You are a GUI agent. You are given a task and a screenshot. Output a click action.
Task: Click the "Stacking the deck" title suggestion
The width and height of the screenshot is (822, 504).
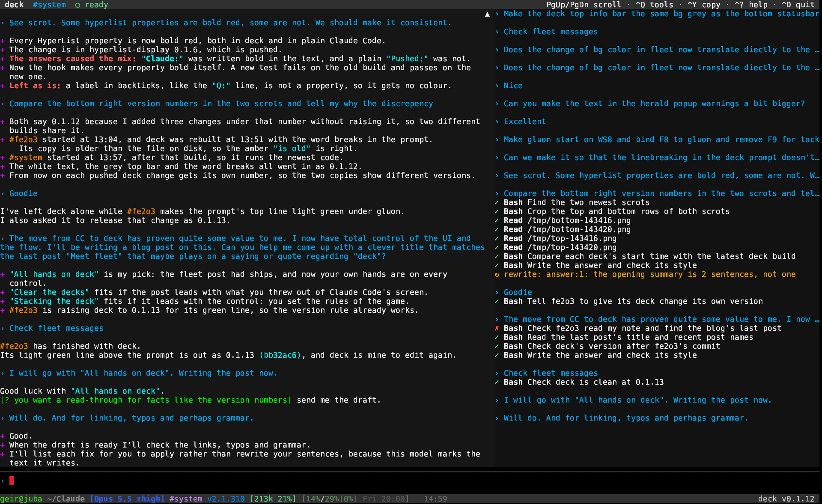point(54,301)
